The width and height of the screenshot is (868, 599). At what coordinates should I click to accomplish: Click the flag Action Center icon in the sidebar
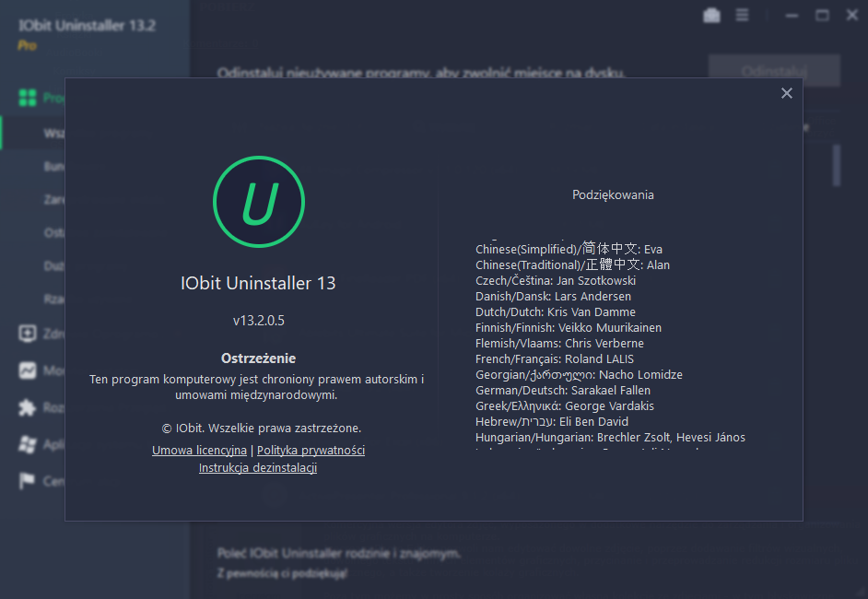(x=27, y=481)
